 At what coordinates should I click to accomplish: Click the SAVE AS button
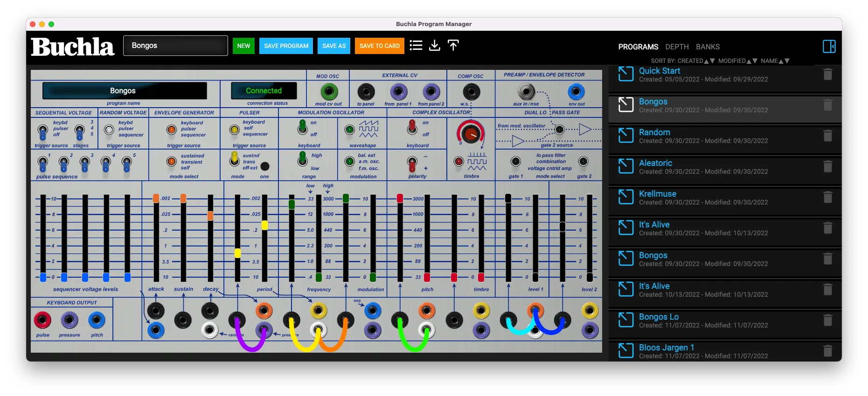click(334, 46)
